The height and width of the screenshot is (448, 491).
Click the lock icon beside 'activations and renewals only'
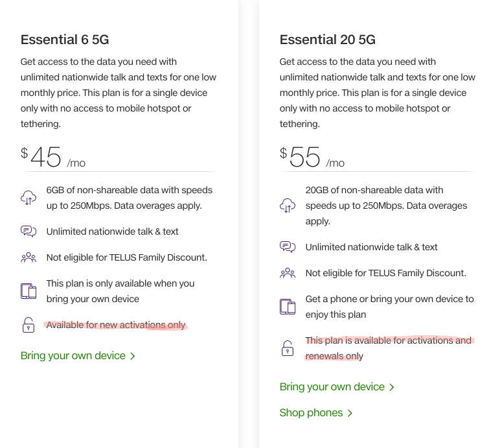click(288, 348)
